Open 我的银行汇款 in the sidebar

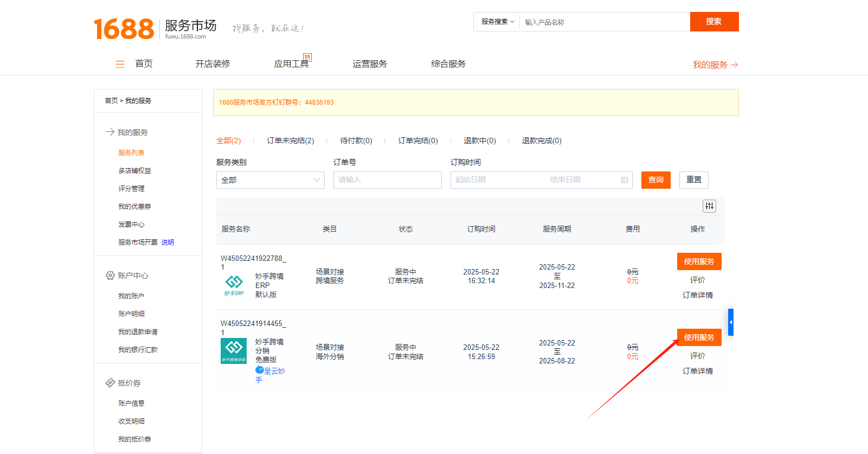[x=138, y=350]
